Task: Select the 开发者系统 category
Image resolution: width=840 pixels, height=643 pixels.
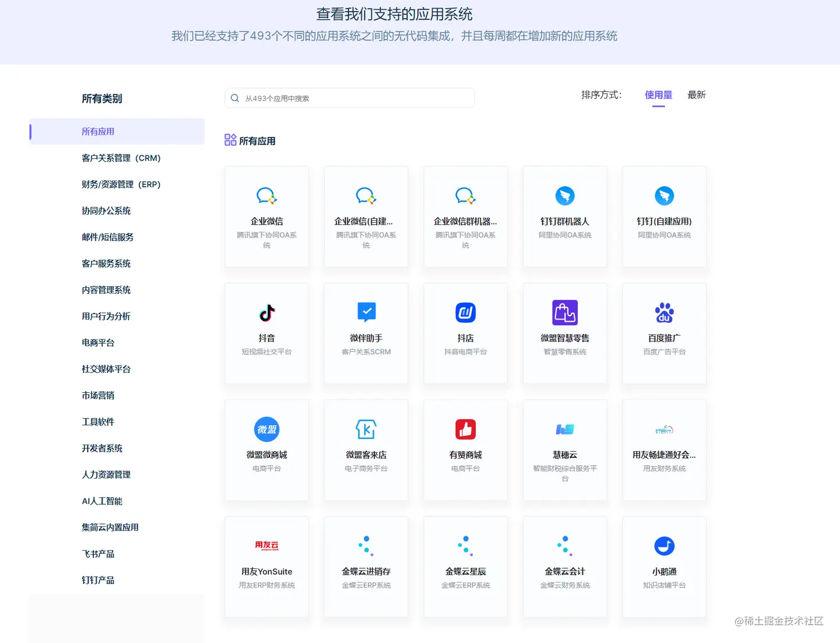Action: click(102, 448)
